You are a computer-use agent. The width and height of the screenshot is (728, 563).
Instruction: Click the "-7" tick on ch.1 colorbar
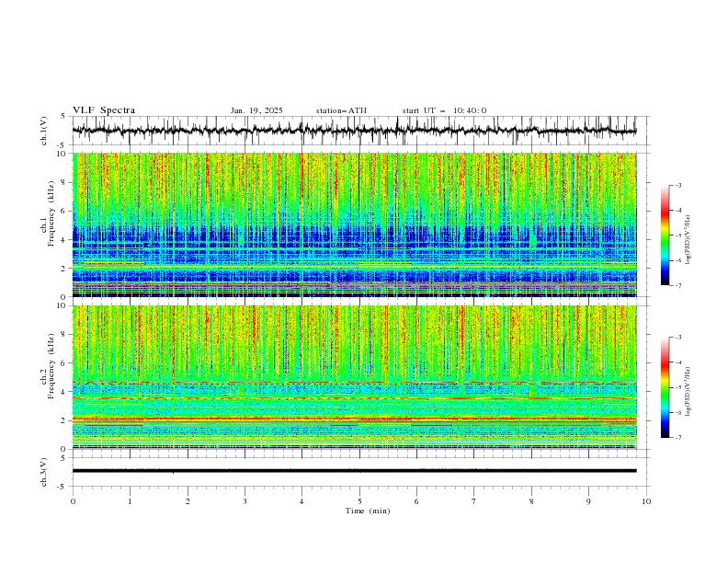pos(678,285)
